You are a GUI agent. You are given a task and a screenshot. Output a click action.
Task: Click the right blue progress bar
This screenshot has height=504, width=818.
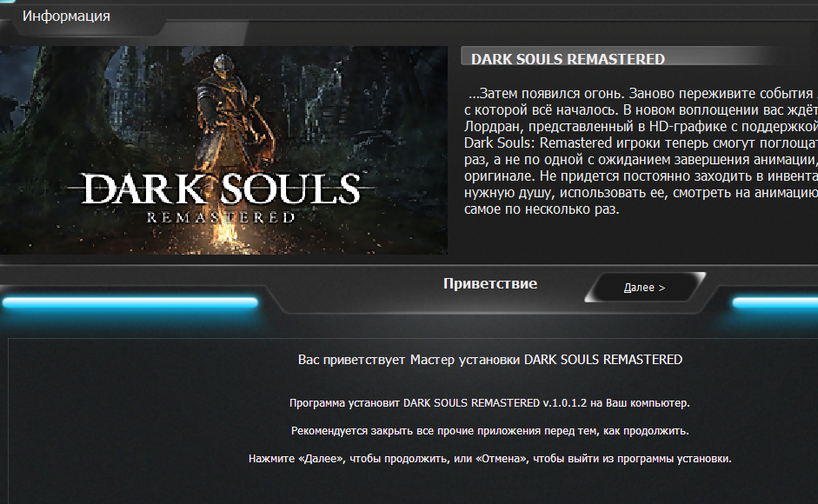775,302
